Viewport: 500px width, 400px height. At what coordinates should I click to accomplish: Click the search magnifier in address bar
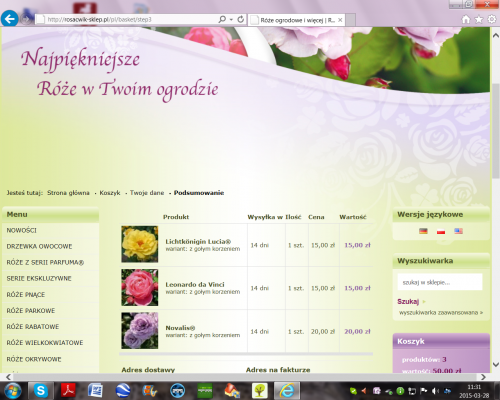(222, 19)
